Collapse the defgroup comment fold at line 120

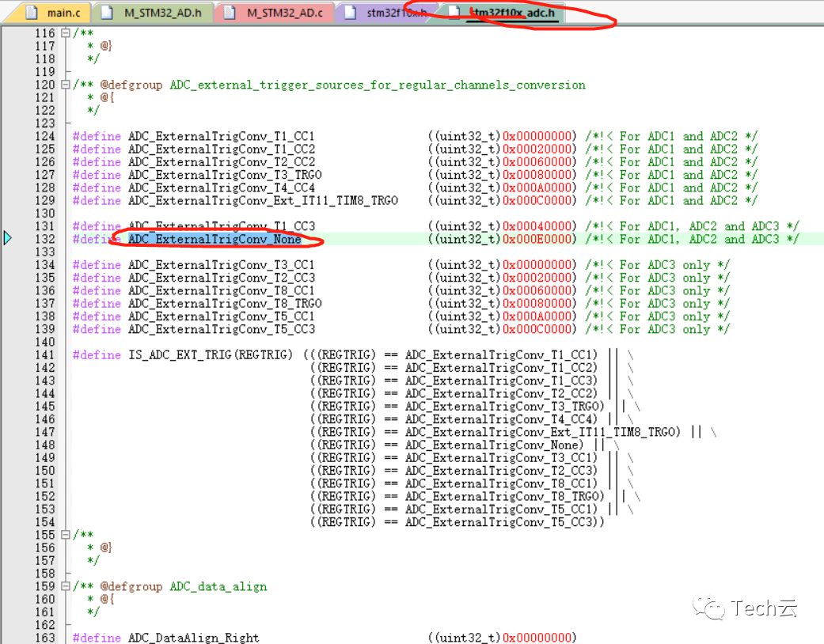pyautogui.click(x=66, y=84)
